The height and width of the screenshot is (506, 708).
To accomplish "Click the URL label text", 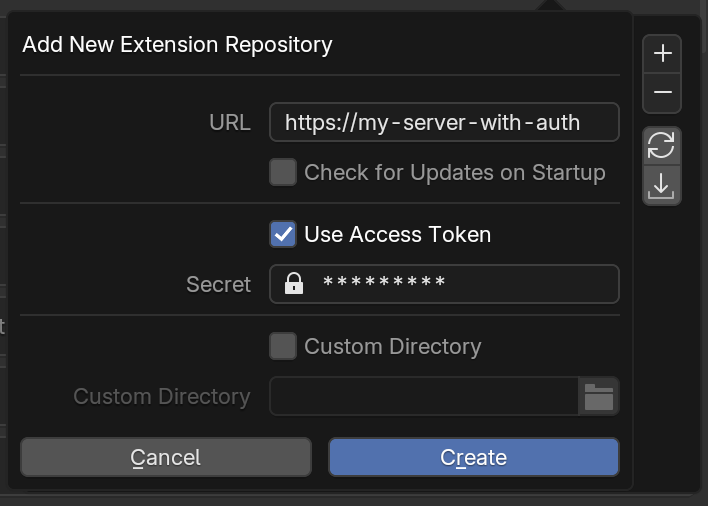I will 230,122.
